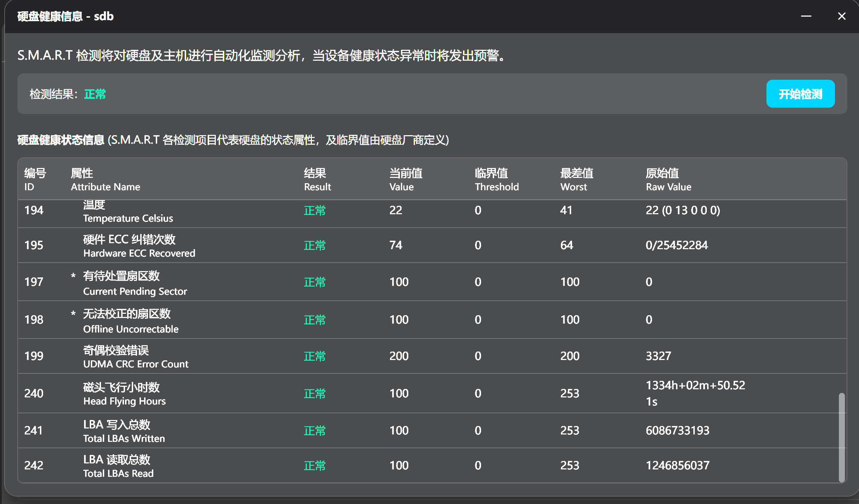Start the S.M.A.R.T disk check
Screen dimensions: 859x504
click(800, 94)
